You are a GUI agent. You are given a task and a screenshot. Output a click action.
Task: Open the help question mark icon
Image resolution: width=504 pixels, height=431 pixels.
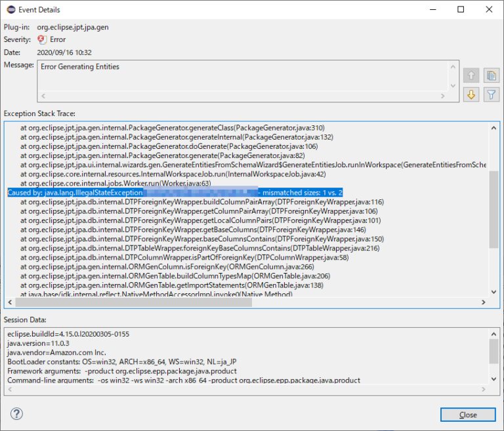pyautogui.click(x=16, y=414)
